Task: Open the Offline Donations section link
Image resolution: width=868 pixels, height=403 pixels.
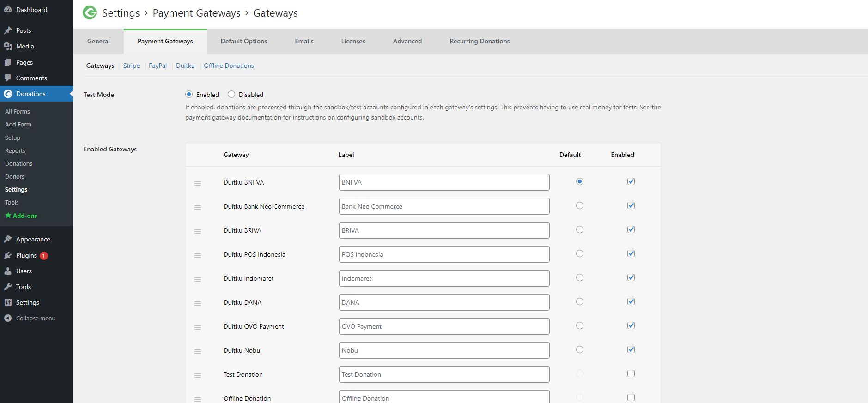Action: tap(229, 66)
